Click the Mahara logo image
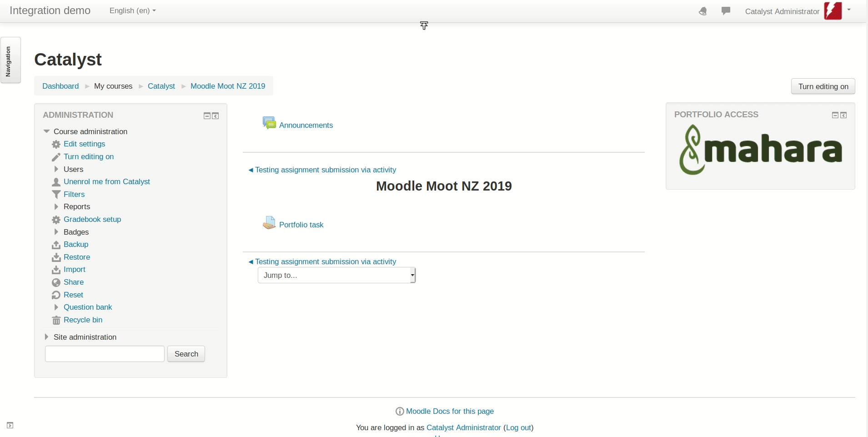The height and width of the screenshot is (437, 868). pos(760,150)
